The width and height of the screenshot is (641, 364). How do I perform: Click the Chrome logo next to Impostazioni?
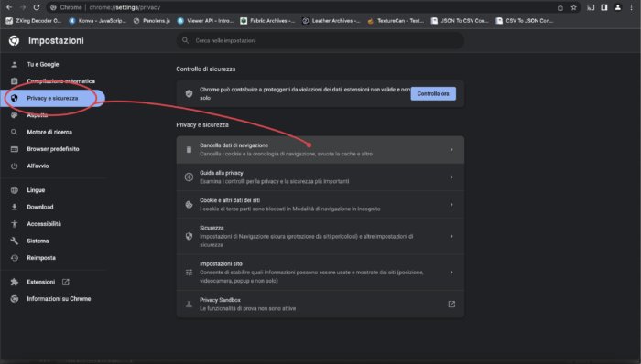[x=14, y=40]
